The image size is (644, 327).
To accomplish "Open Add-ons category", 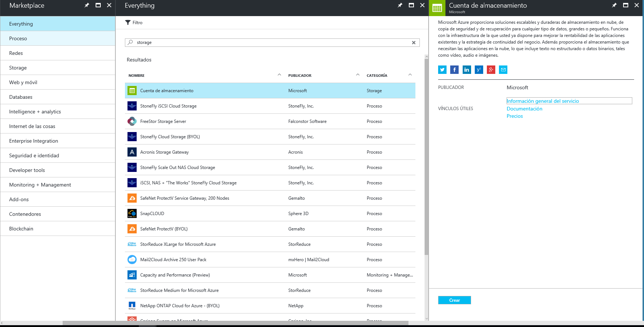I will click(58, 199).
